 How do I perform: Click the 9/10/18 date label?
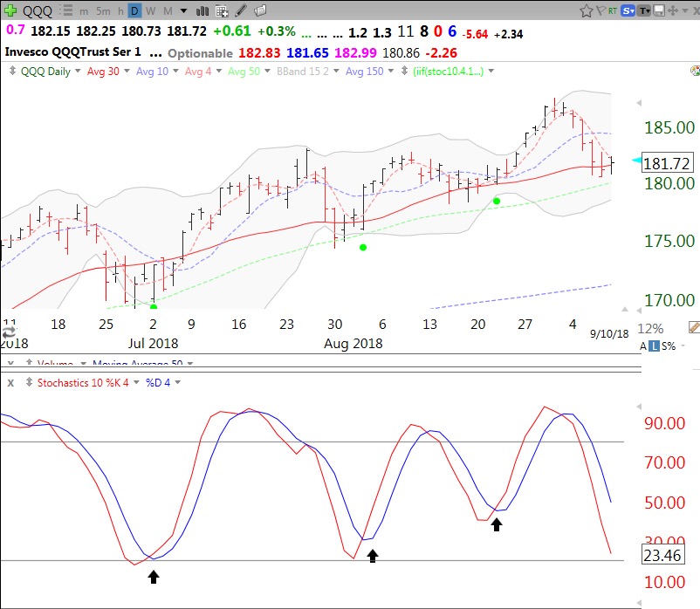tap(609, 333)
